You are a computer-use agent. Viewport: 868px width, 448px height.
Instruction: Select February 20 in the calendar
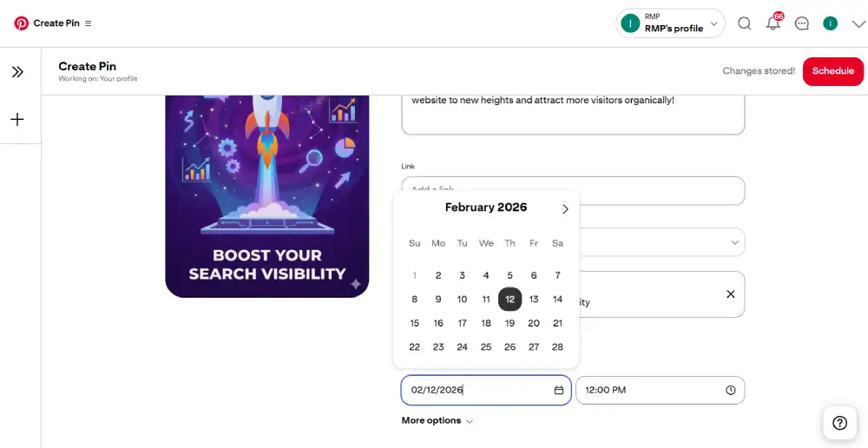click(x=534, y=323)
